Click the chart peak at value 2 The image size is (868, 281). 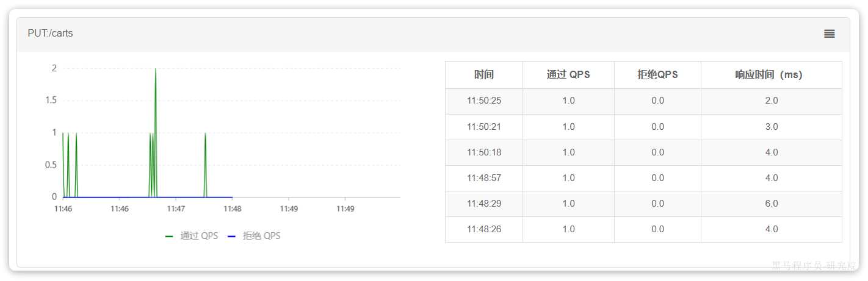(156, 69)
